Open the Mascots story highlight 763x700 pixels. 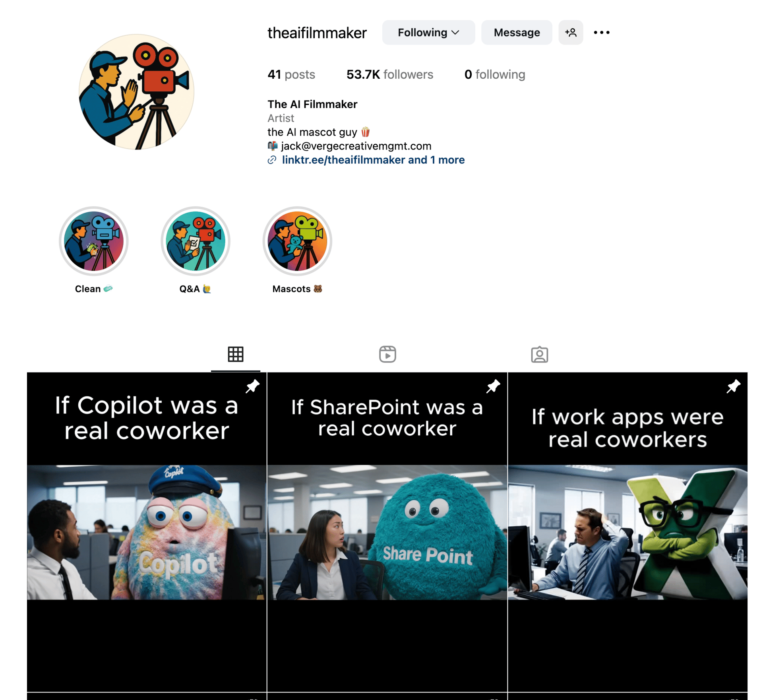(x=297, y=241)
